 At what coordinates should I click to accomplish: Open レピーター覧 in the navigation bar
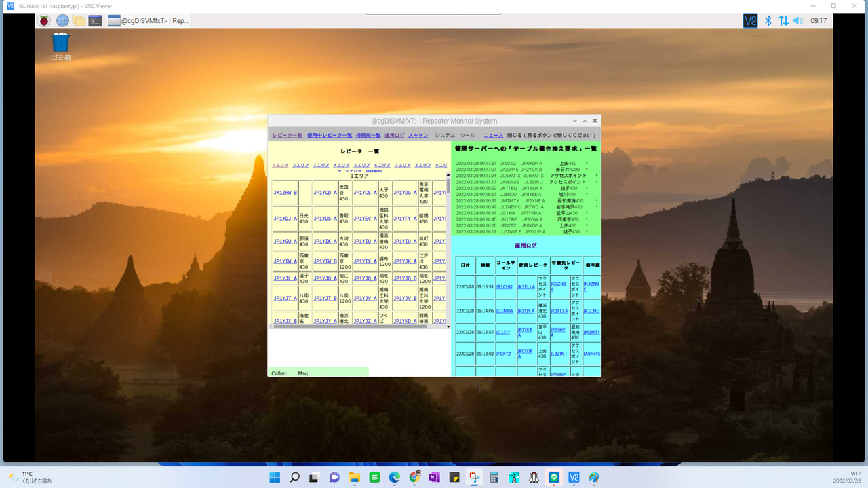(288, 136)
